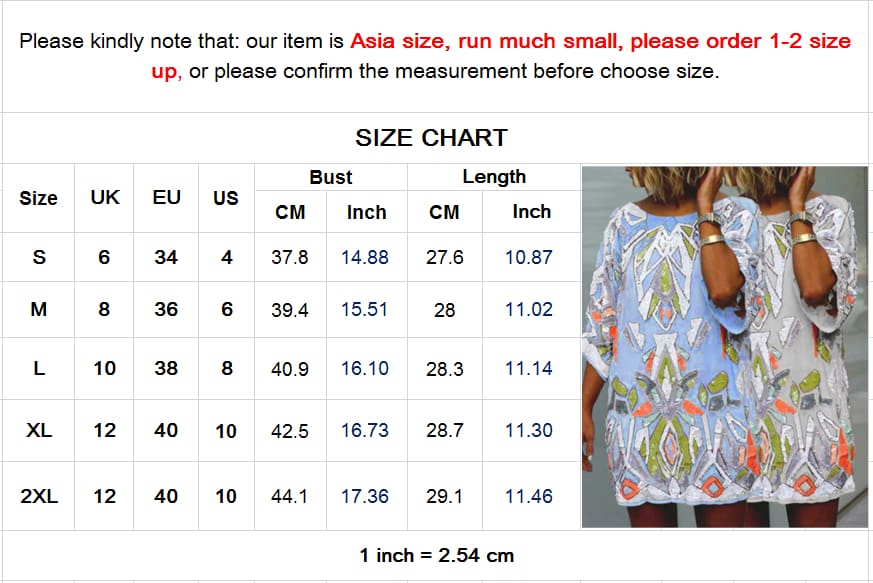
Task: Click the 17.36 bust inch value
Action: click(365, 496)
